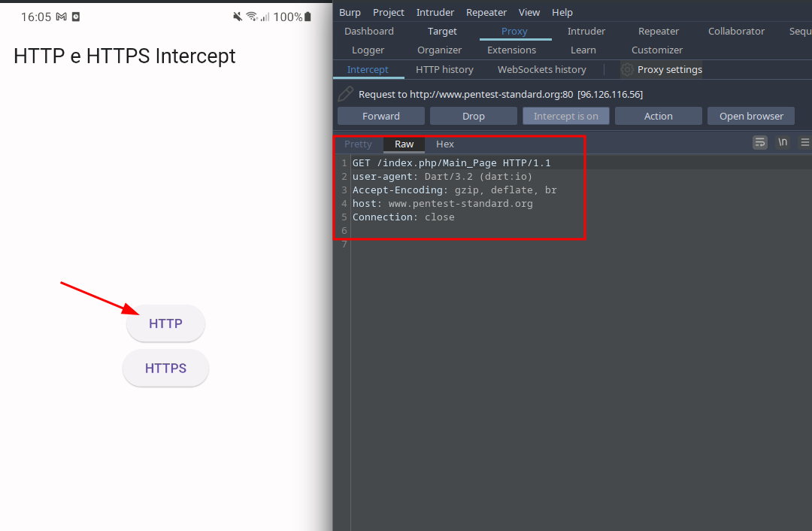Click the GET request line in the raw editor
This screenshot has height=531, width=812.
tap(451, 163)
